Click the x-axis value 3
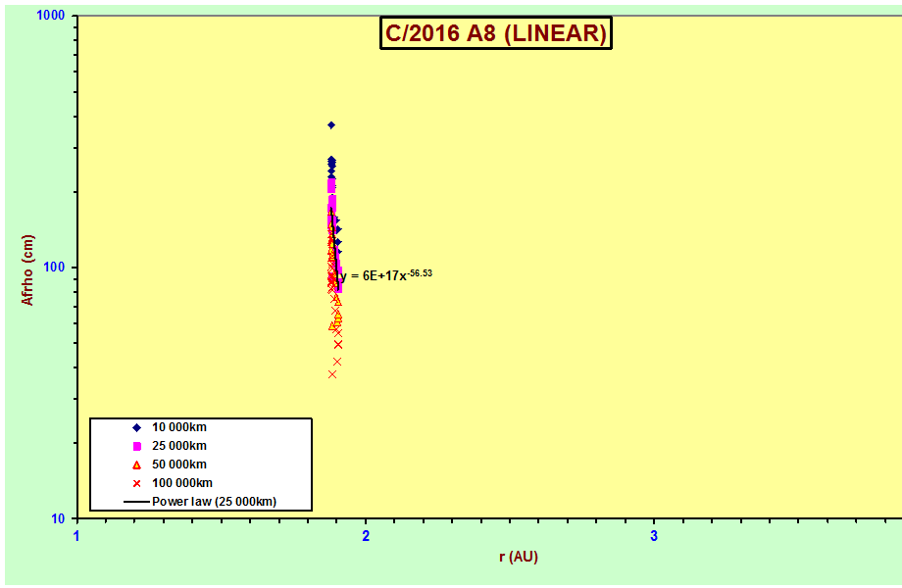 pos(654,536)
